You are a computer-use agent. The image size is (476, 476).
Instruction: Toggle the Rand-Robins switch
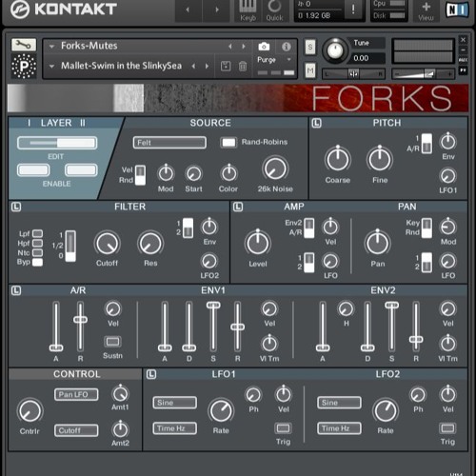(x=228, y=143)
